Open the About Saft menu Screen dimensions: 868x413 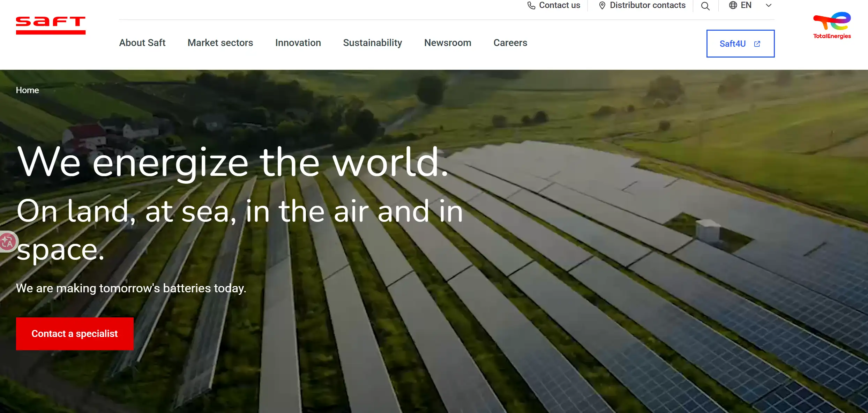tap(142, 43)
